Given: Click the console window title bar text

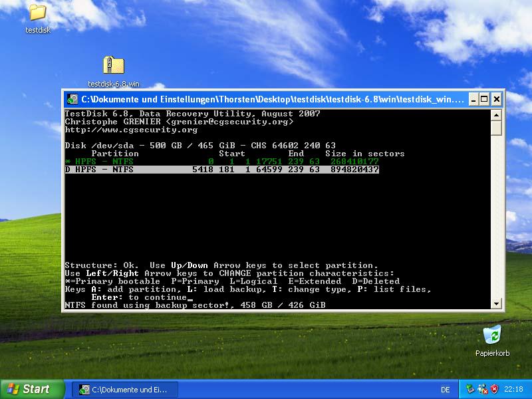Looking at the screenshot, I should [273, 99].
